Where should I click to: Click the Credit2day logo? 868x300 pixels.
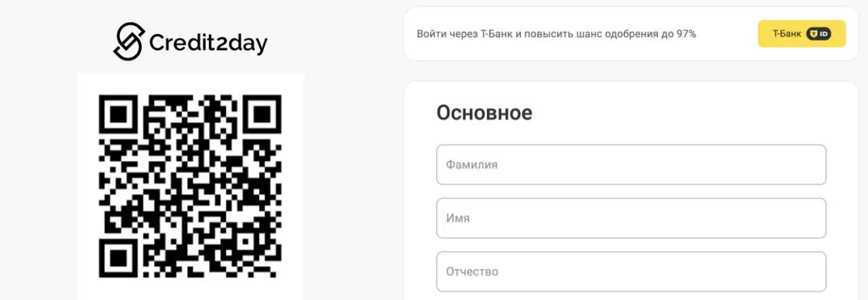(191, 42)
